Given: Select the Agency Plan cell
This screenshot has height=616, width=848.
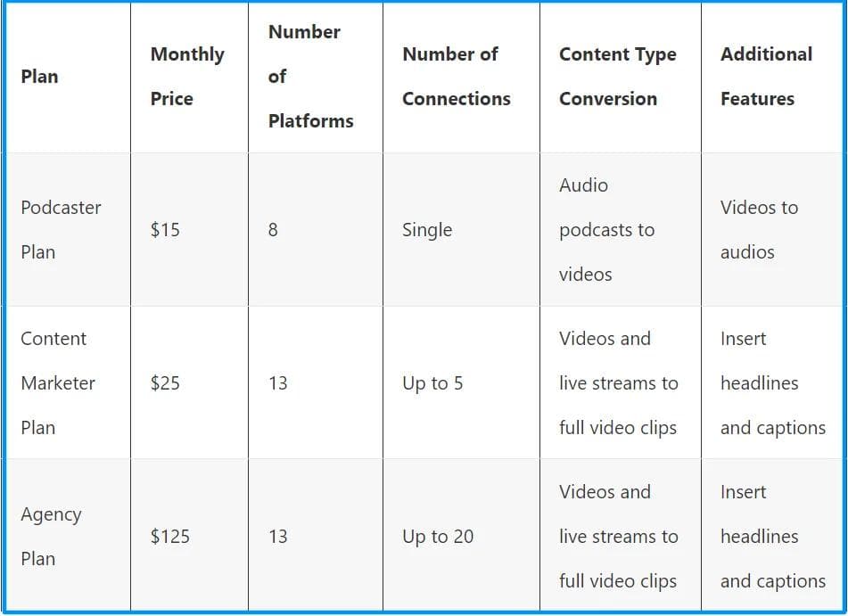Looking at the screenshot, I should click(x=51, y=536).
